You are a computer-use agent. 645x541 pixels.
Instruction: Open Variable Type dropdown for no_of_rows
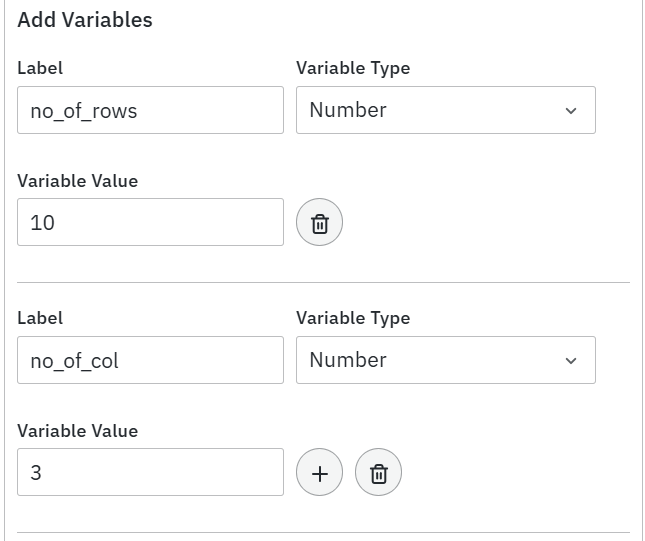click(x=445, y=110)
